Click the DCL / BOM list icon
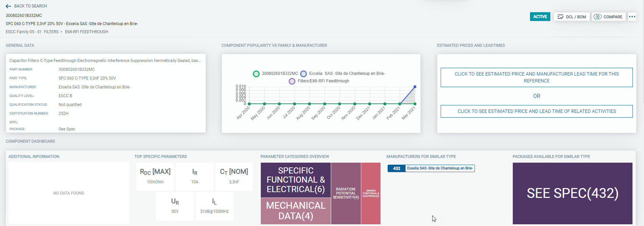The height and width of the screenshot is (226, 644). 560,17
